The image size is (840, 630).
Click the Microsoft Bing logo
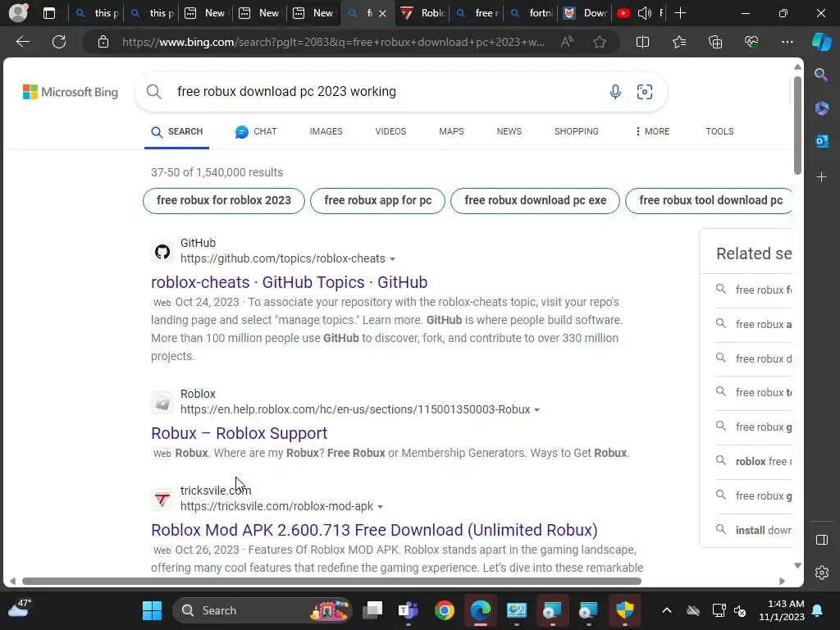[x=71, y=92]
